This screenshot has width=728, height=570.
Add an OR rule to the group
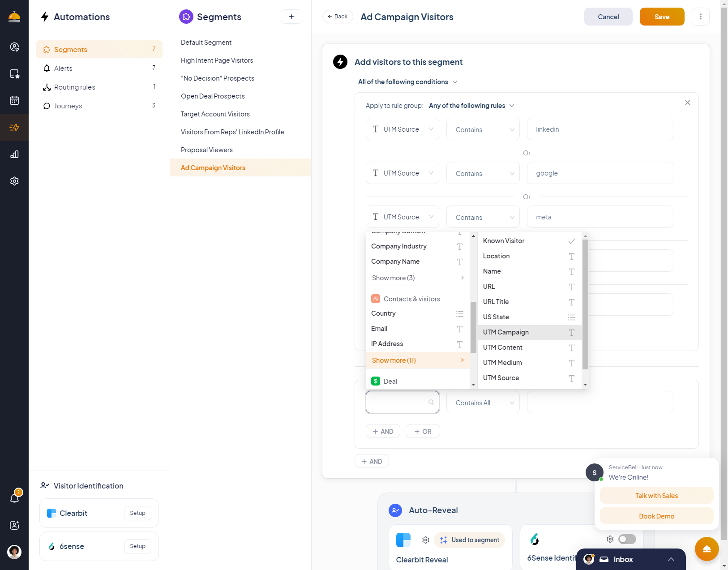423,431
